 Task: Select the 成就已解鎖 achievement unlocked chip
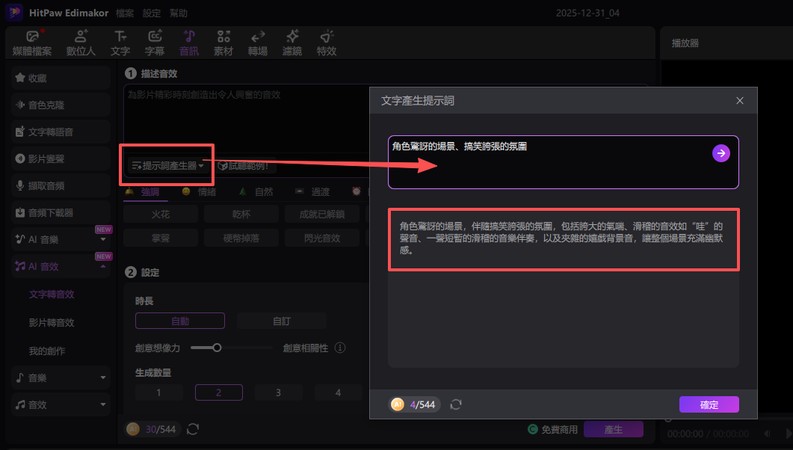322,214
